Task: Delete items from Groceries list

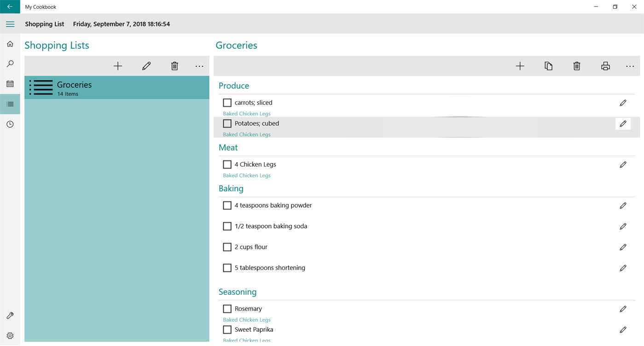Action: pyautogui.click(x=577, y=66)
